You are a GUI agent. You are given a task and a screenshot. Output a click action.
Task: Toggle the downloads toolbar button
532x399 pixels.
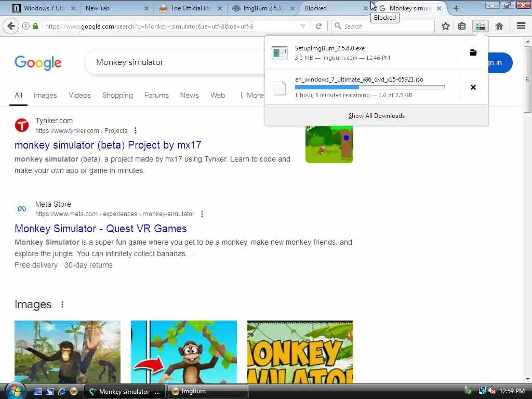point(481,26)
